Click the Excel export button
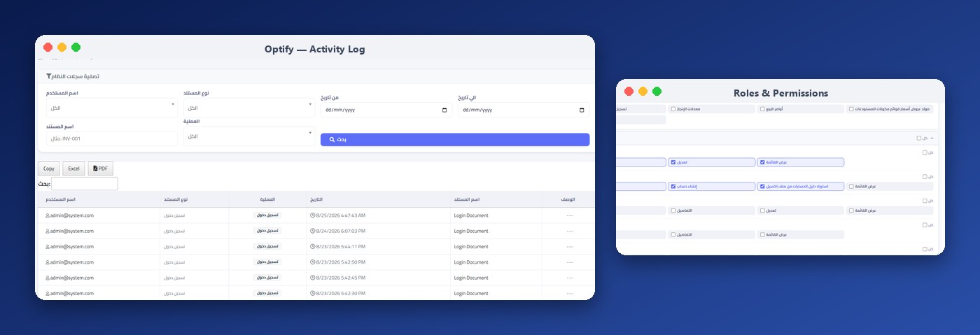This screenshot has width=980, height=335. tap(74, 169)
